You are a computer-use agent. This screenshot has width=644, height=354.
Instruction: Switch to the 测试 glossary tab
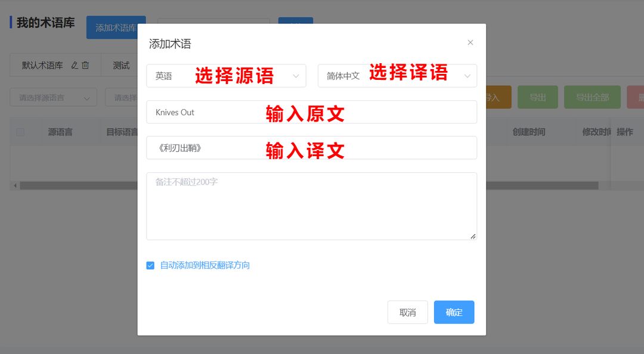click(121, 66)
